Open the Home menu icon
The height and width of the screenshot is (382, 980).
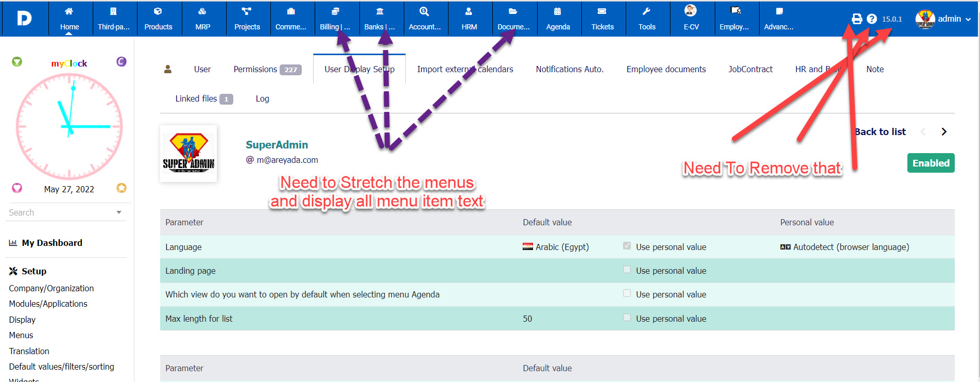point(69,12)
